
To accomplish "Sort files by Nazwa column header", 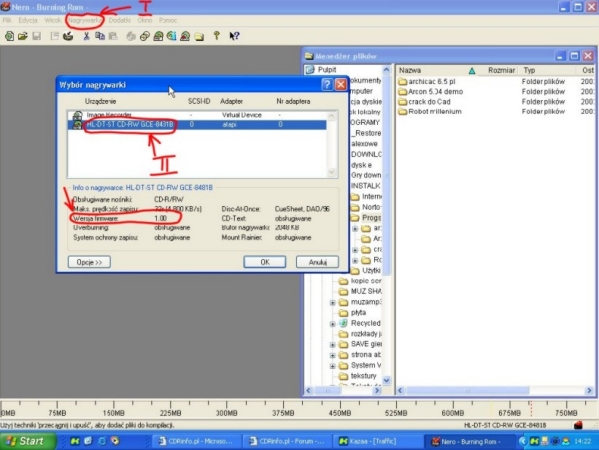I will (437, 70).
